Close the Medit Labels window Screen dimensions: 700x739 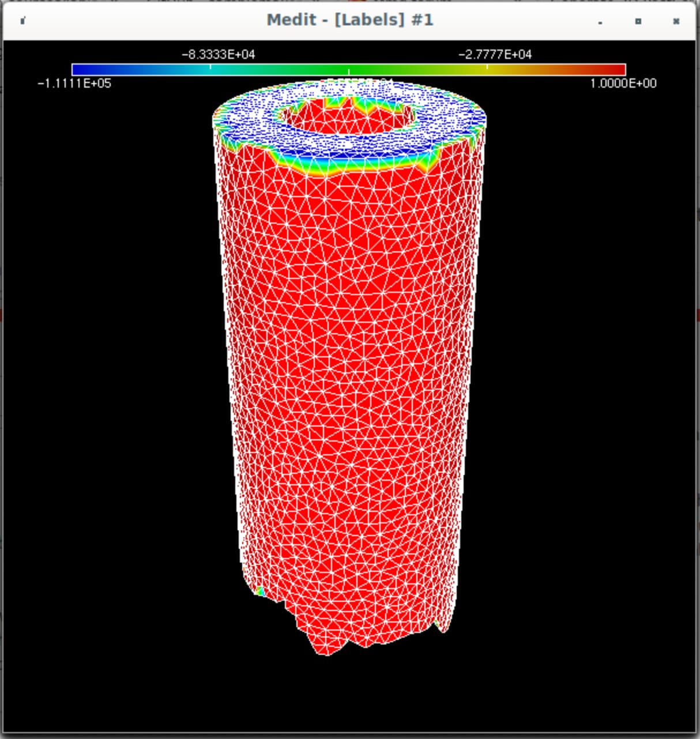click(676, 21)
